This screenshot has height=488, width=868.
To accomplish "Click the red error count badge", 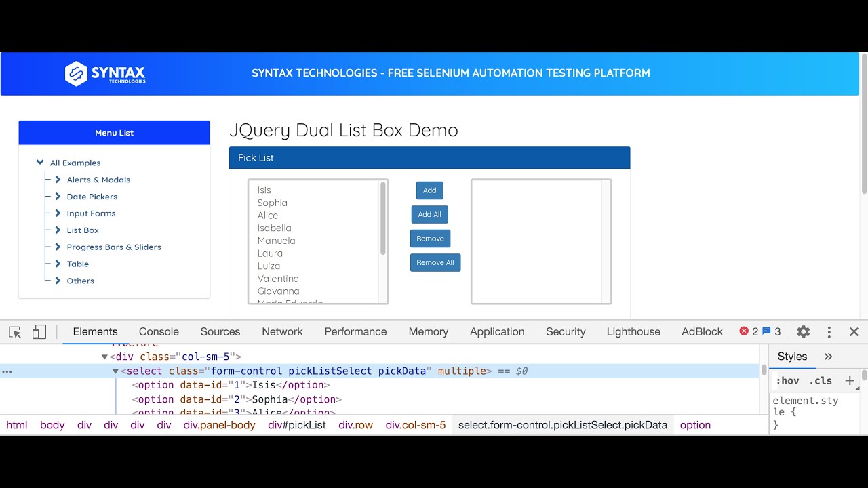I will (749, 332).
